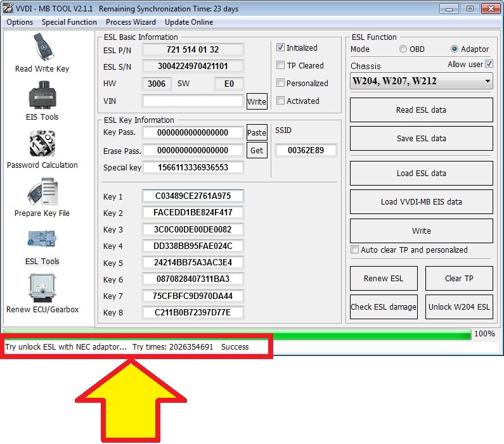Click the Check ESL damage button
Viewport: 504px width, 444px height.
[x=384, y=307]
